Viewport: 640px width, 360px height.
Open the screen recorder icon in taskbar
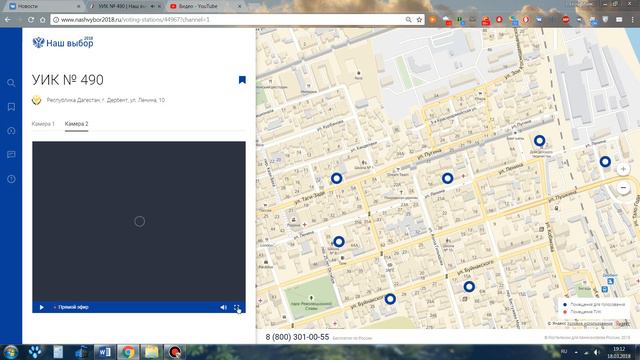(x=175, y=352)
